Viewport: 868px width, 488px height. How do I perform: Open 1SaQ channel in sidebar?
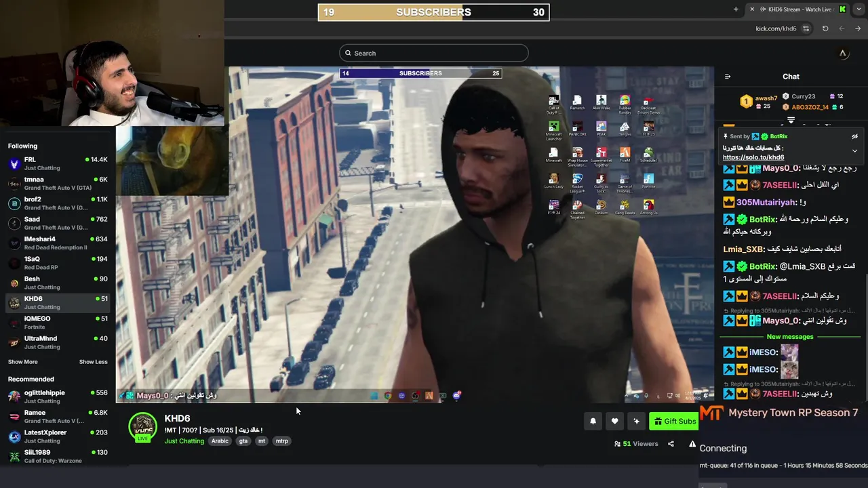58,263
